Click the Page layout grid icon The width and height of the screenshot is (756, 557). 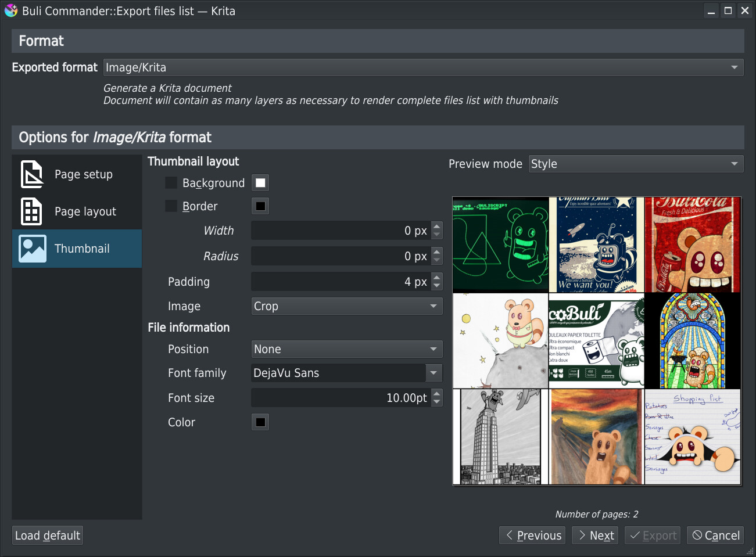coord(31,211)
